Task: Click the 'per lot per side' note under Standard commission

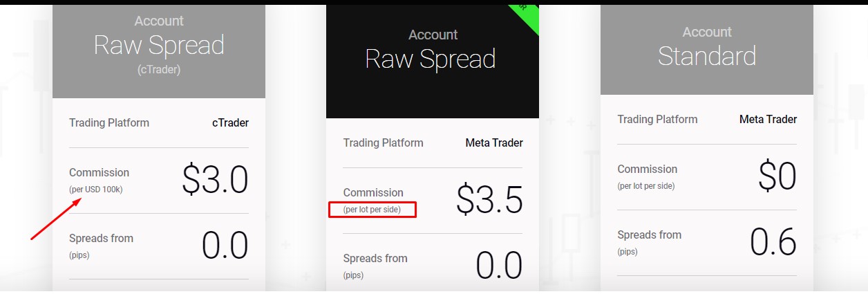Action: 645,185
